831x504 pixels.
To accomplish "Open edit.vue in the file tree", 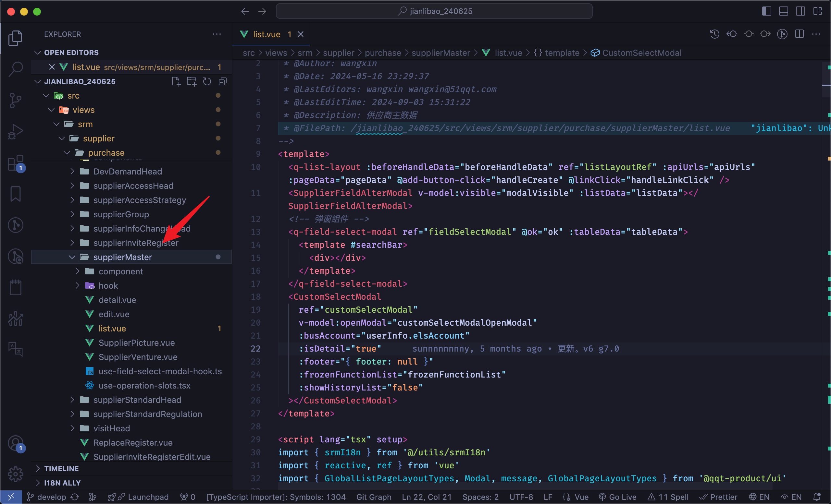I will [114, 314].
